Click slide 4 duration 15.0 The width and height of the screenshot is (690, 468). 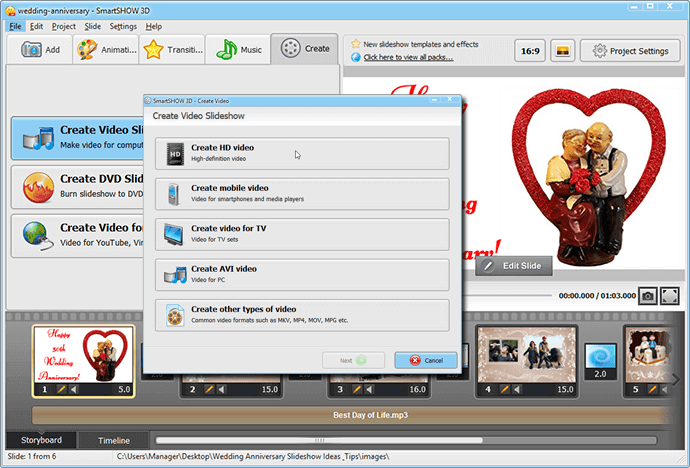(565, 389)
